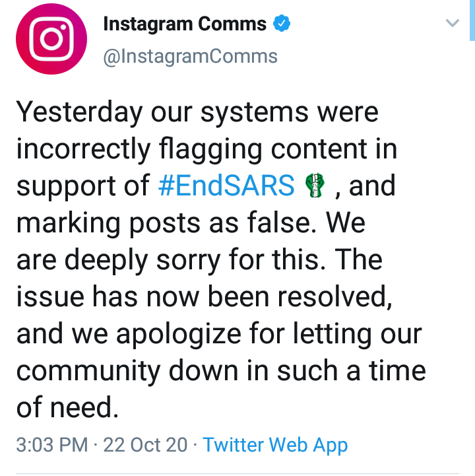
Task: Click the word "resolved," in the tweet
Action: coord(335,297)
